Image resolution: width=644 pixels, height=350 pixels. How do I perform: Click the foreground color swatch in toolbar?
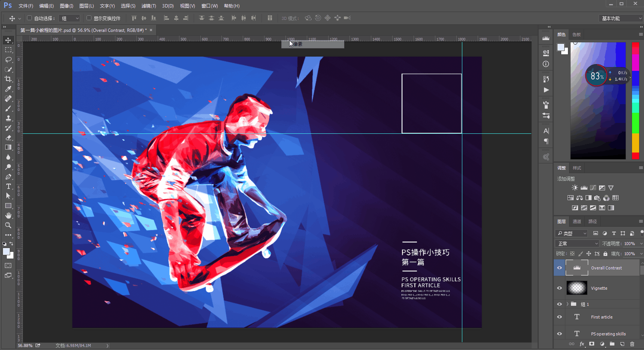(6, 252)
